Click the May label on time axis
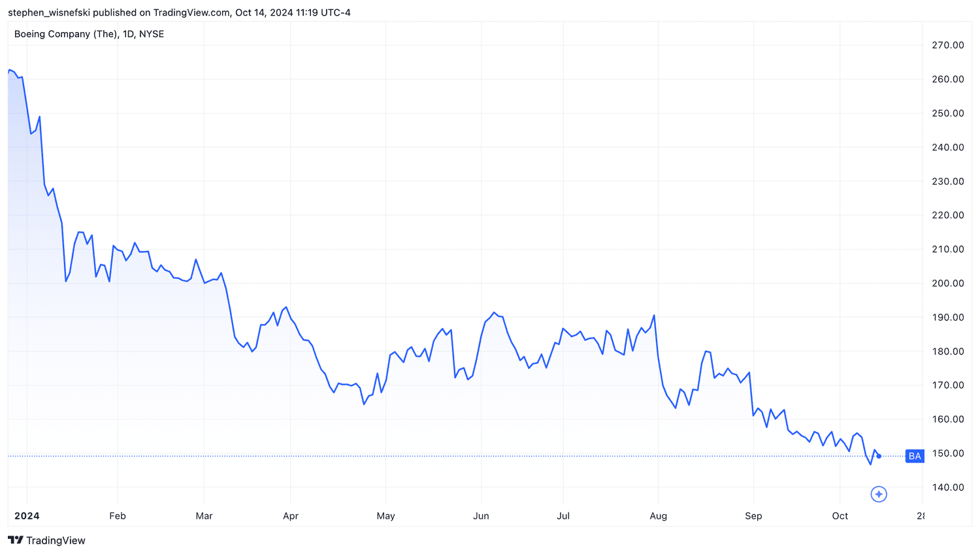 (385, 515)
